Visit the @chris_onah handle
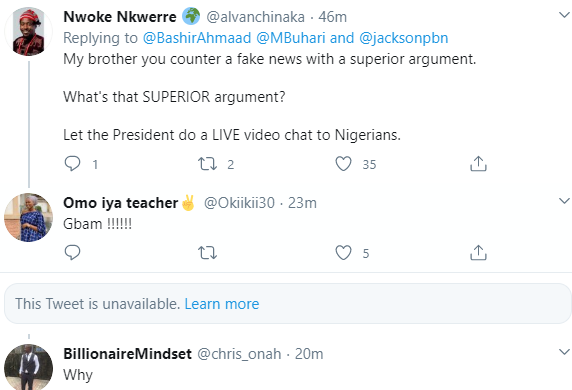The height and width of the screenshot is (390, 572). click(x=239, y=354)
